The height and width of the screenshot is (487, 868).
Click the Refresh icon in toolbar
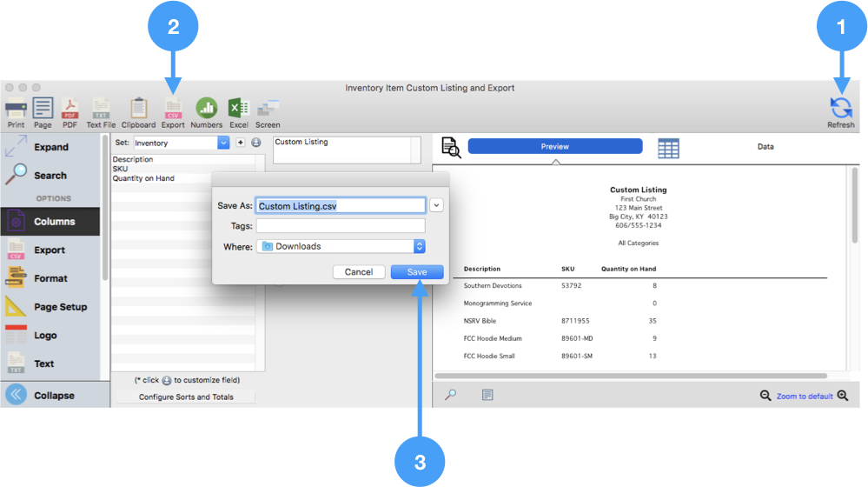[x=840, y=109]
